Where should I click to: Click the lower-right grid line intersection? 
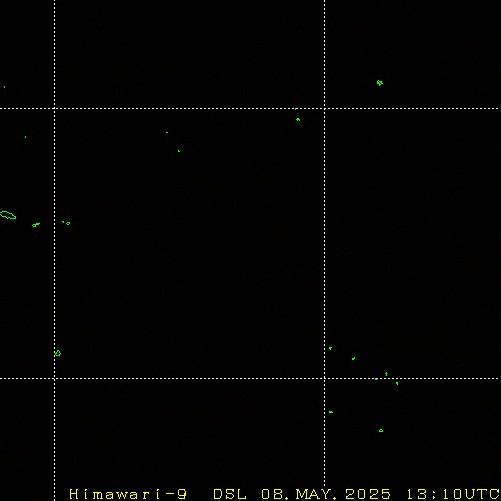tap(325, 378)
